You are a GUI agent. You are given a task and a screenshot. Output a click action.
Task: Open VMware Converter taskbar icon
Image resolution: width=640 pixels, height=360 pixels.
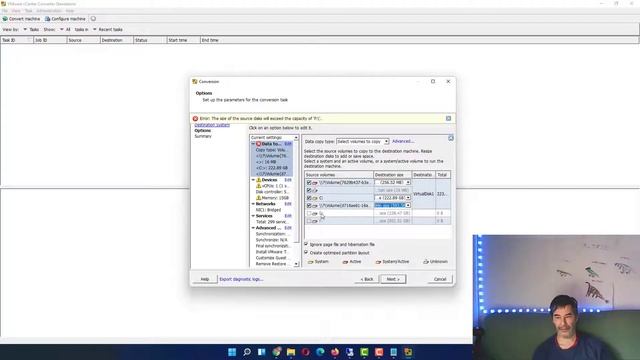tap(408, 352)
